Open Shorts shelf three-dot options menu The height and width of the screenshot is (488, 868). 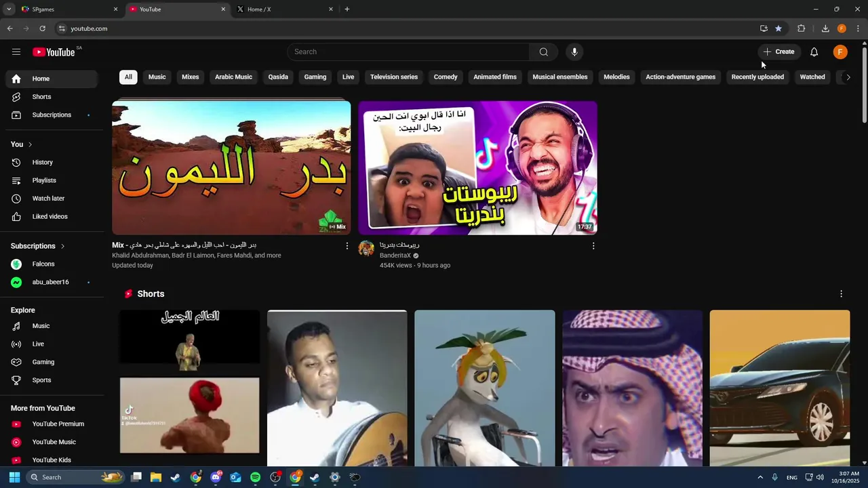point(841,294)
